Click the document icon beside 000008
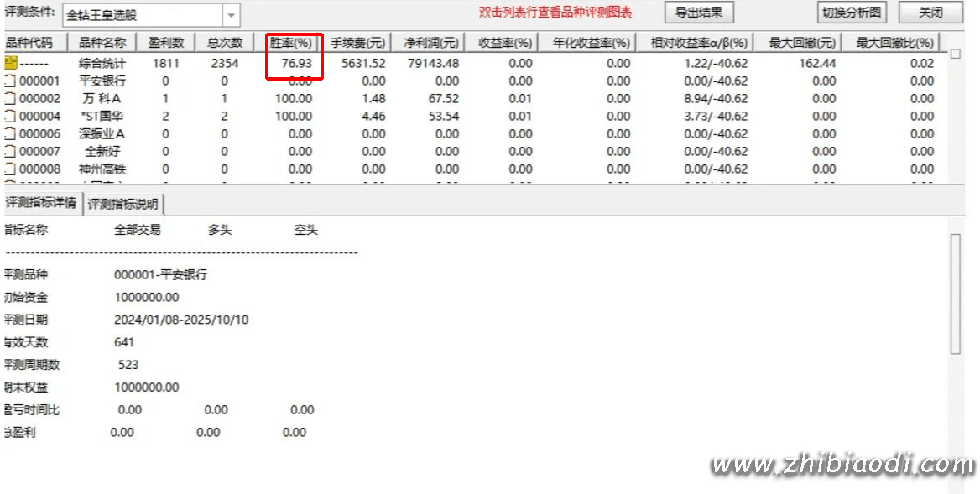Screen dimensions: 980x494 click(9, 169)
